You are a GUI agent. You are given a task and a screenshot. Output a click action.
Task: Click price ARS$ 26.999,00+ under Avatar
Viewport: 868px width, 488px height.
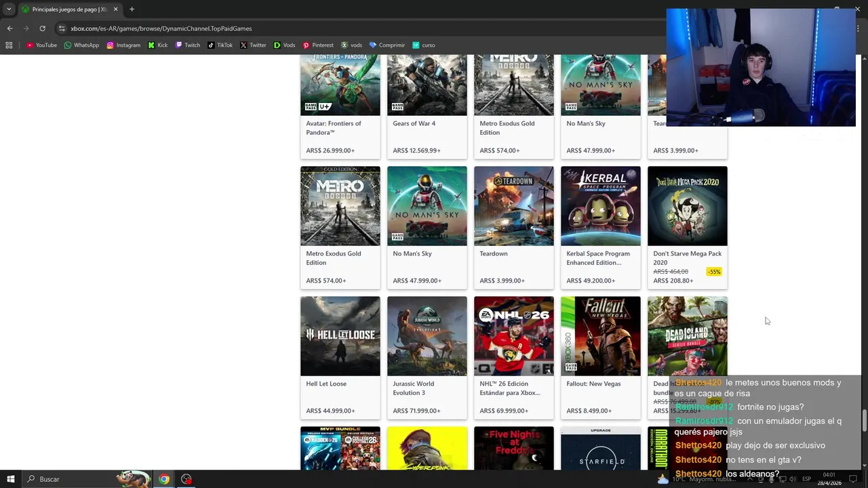(330, 150)
